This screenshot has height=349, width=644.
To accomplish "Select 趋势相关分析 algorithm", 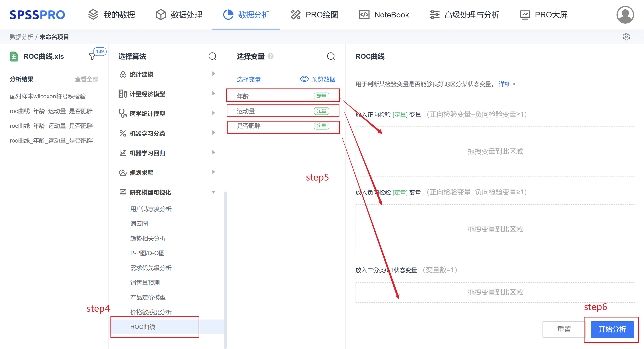I will click(148, 238).
